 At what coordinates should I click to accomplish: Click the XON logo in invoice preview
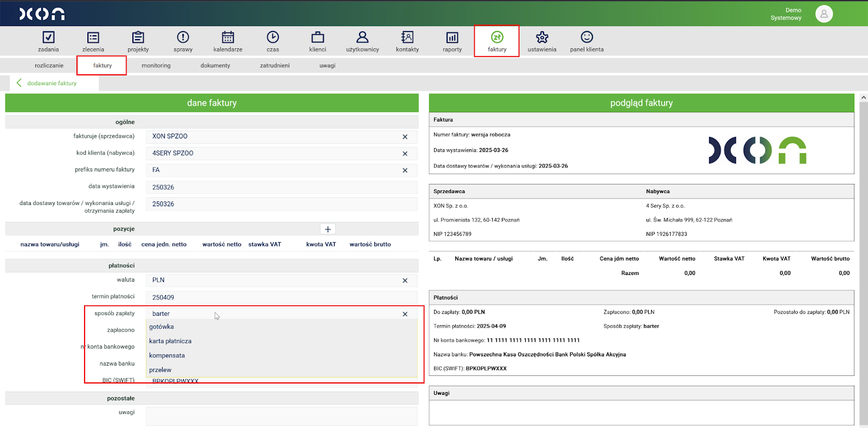point(757,150)
